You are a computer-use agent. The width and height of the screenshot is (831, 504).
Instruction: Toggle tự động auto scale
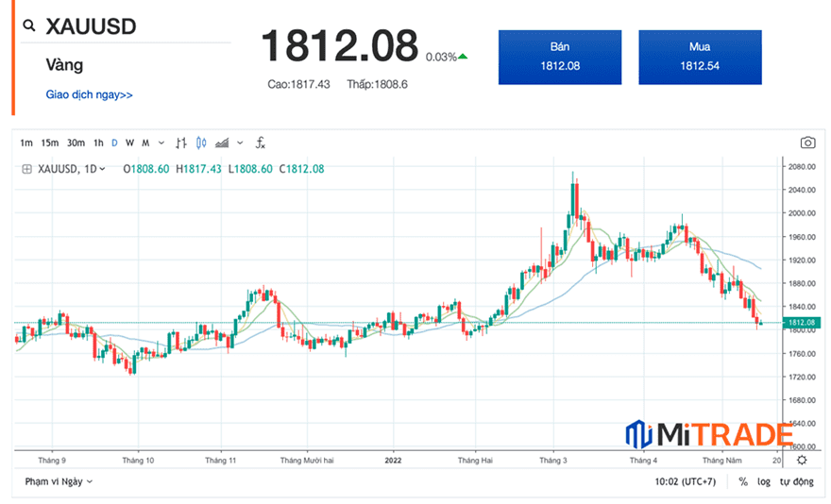[796, 481]
